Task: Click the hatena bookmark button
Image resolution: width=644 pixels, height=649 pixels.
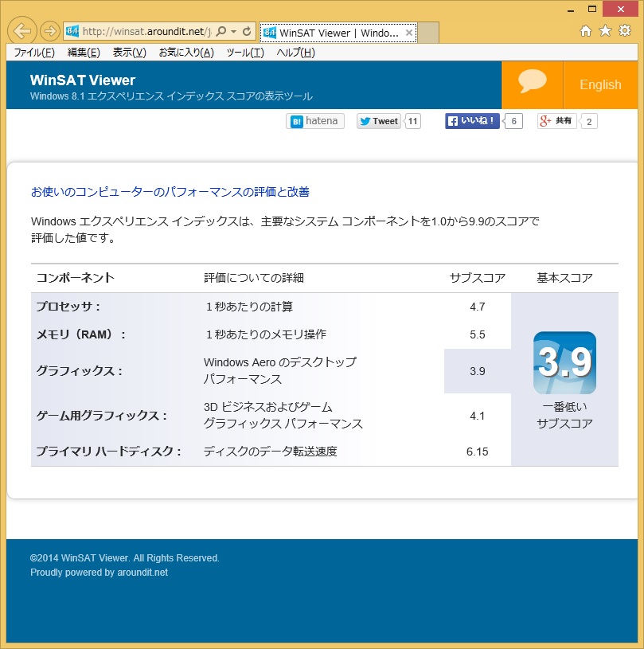Action: (315, 121)
